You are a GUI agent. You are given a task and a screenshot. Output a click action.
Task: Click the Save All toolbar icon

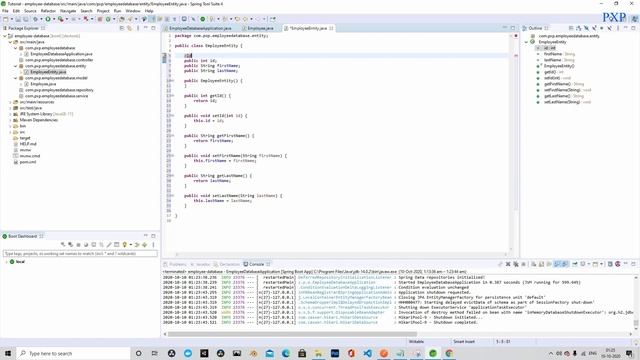26,19
